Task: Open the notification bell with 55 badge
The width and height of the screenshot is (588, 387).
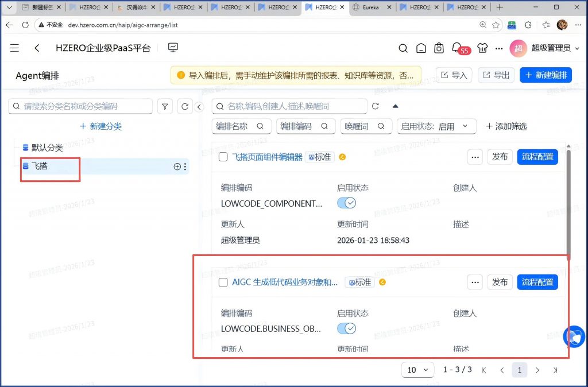Action: (x=457, y=48)
